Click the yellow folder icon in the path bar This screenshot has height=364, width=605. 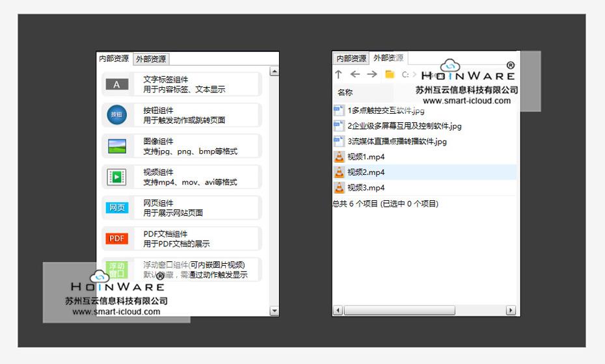click(x=390, y=75)
